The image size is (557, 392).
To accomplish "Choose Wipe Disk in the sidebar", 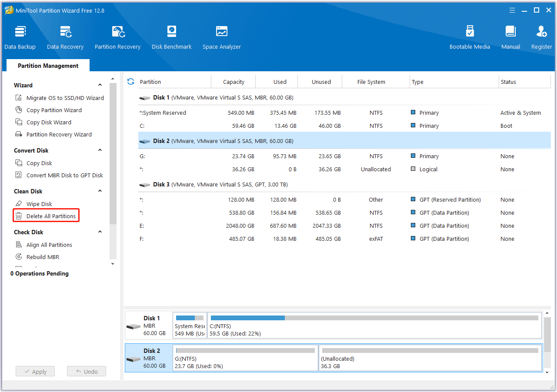I will 33,204.
